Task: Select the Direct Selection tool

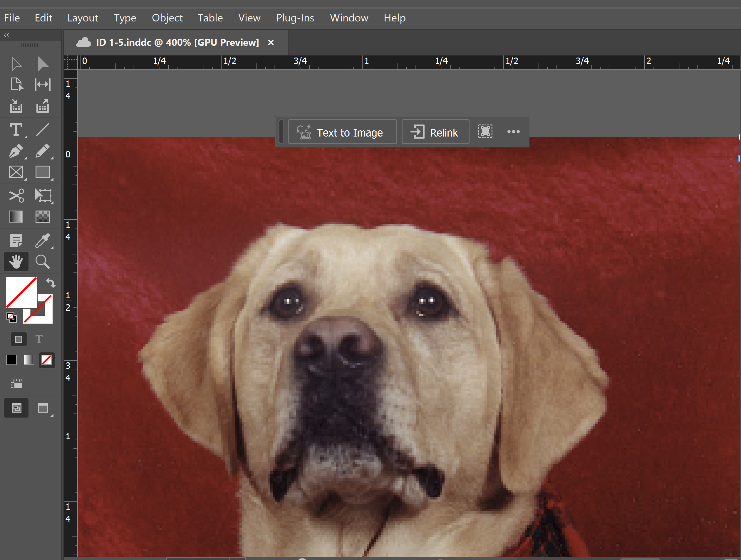Action: click(x=43, y=64)
